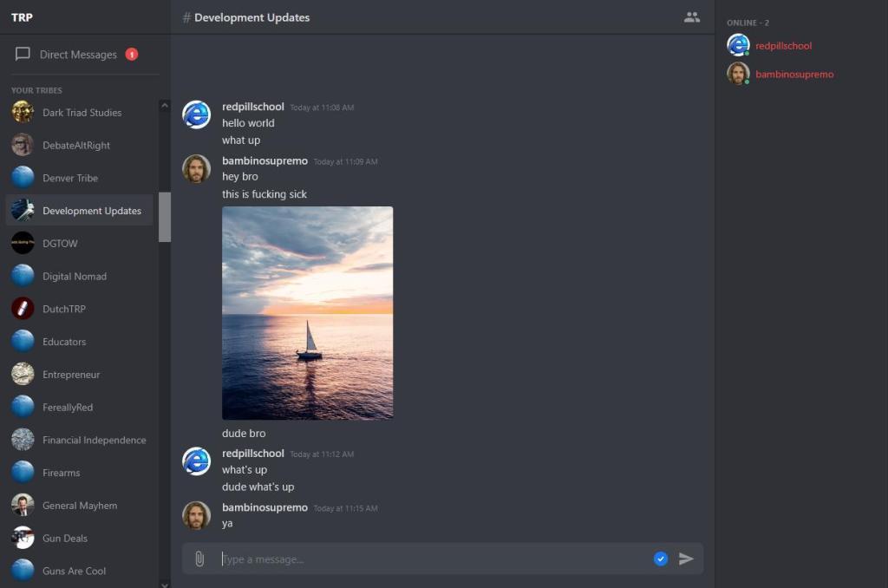Focus the Type a message field

(434, 559)
